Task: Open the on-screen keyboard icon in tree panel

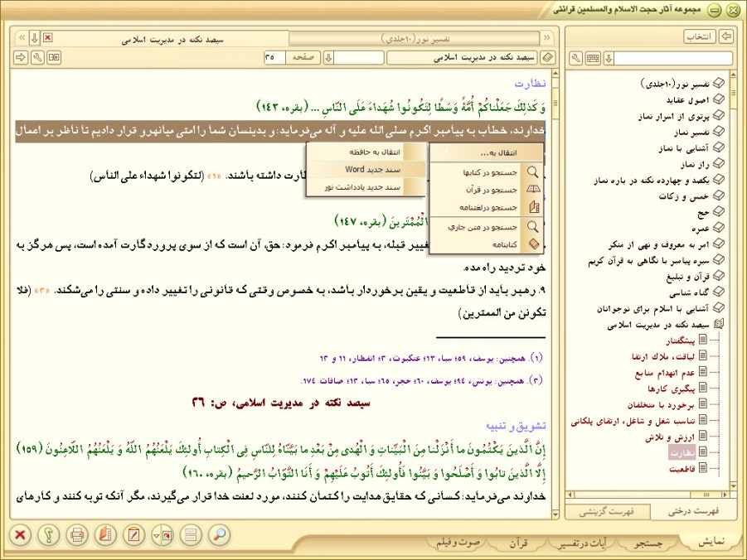Action: pyautogui.click(x=593, y=58)
